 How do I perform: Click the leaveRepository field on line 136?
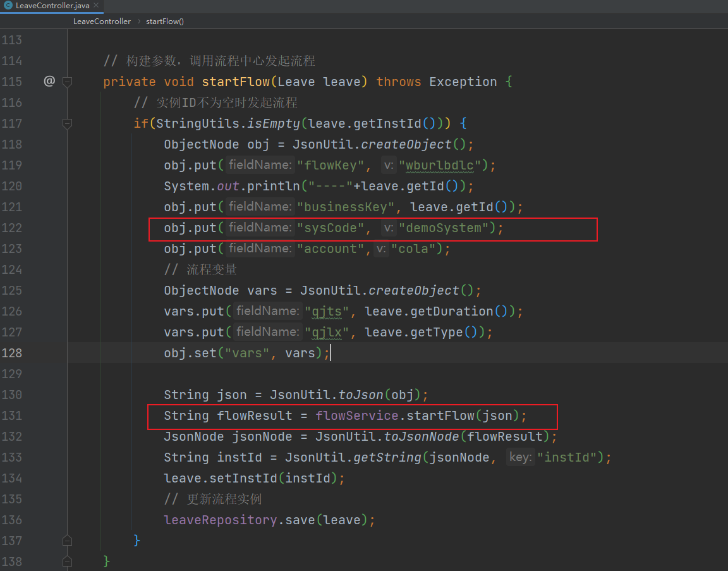coord(220,520)
